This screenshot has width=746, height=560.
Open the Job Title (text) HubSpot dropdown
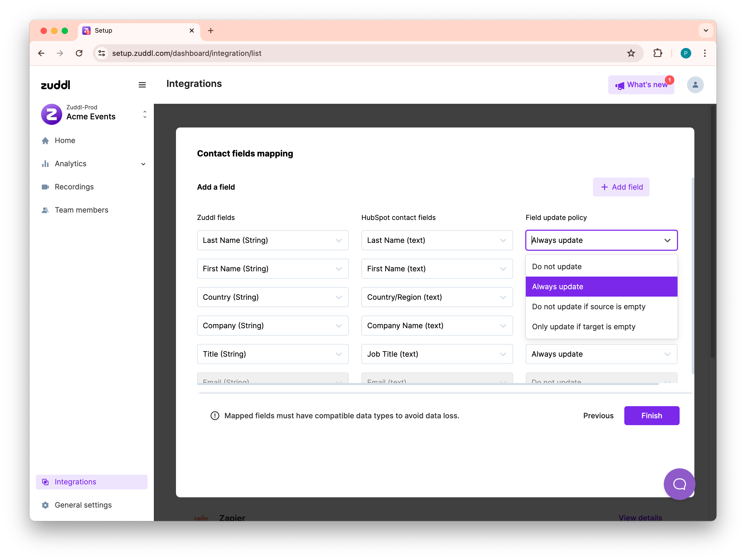(437, 354)
